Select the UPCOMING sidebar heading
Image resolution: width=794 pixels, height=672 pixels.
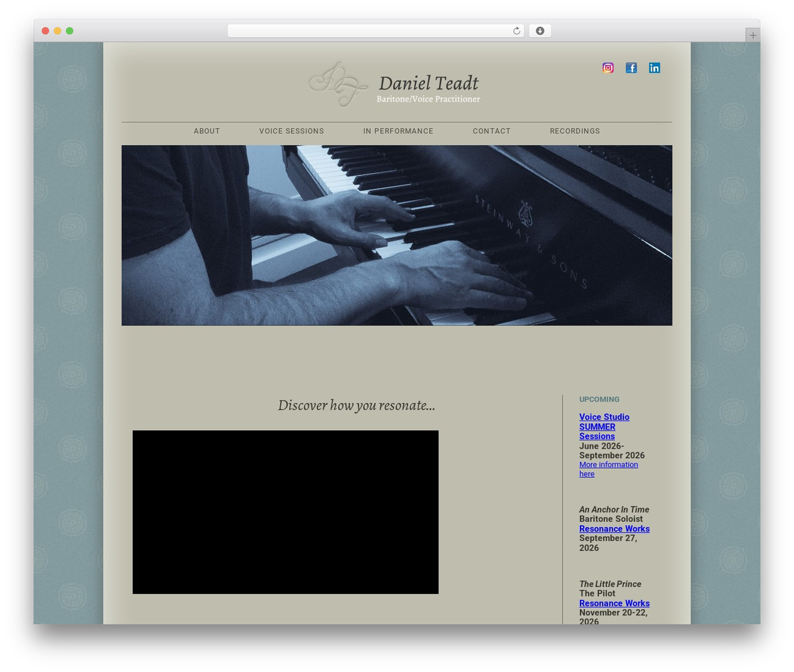click(599, 400)
